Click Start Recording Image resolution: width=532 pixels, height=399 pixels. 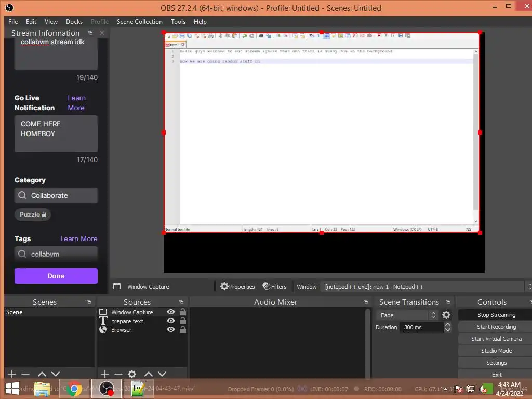point(496,327)
